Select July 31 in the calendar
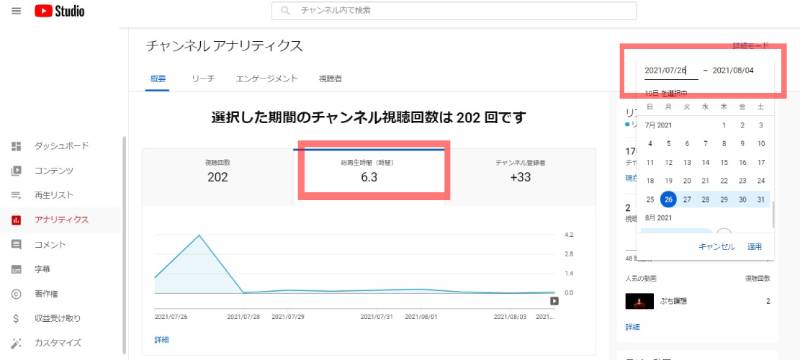800x360 pixels. [x=761, y=199]
